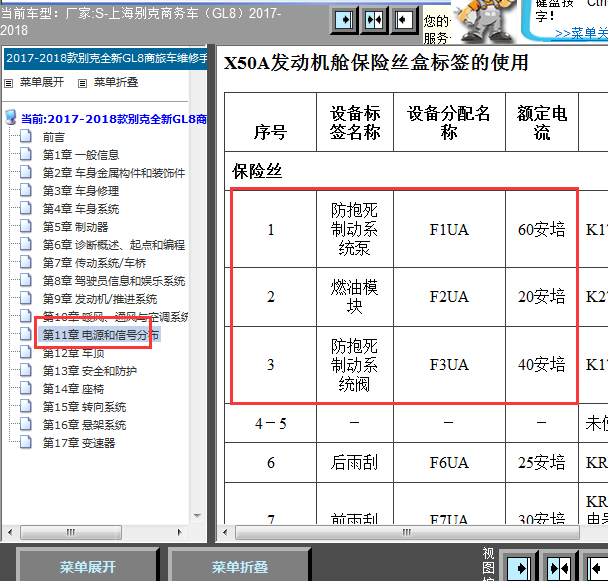Open 第13章 安全和防护 chapter
Image resolution: width=608 pixels, height=581 pixels.
coord(90,371)
